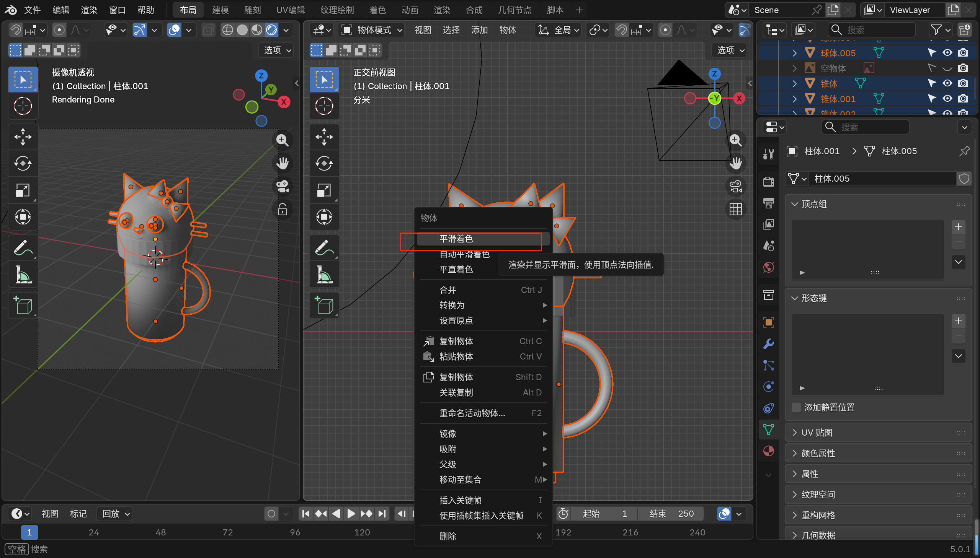Toggle camera view in the right viewport

[x=735, y=187]
